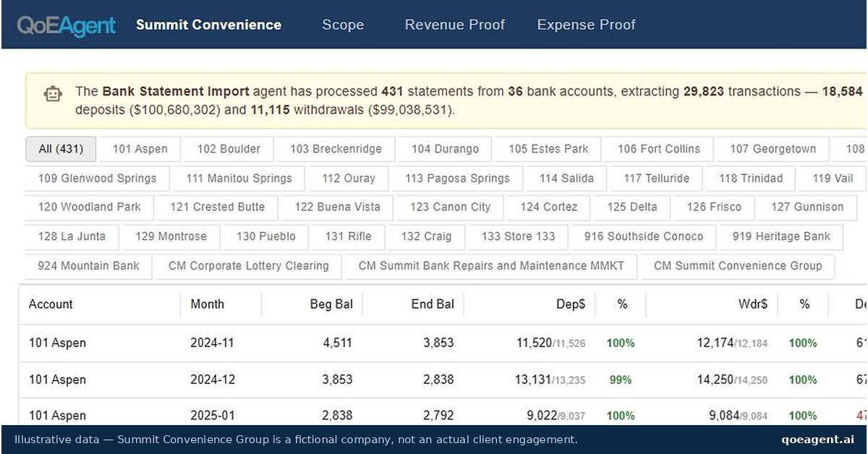Filter by 106 Fort Collins

(659, 149)
